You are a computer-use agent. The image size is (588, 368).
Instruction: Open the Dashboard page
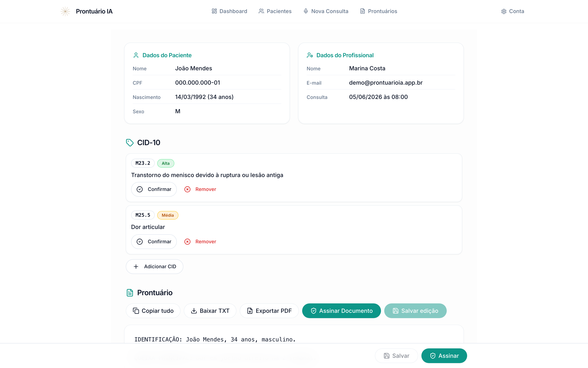click(x=229, y=11)
